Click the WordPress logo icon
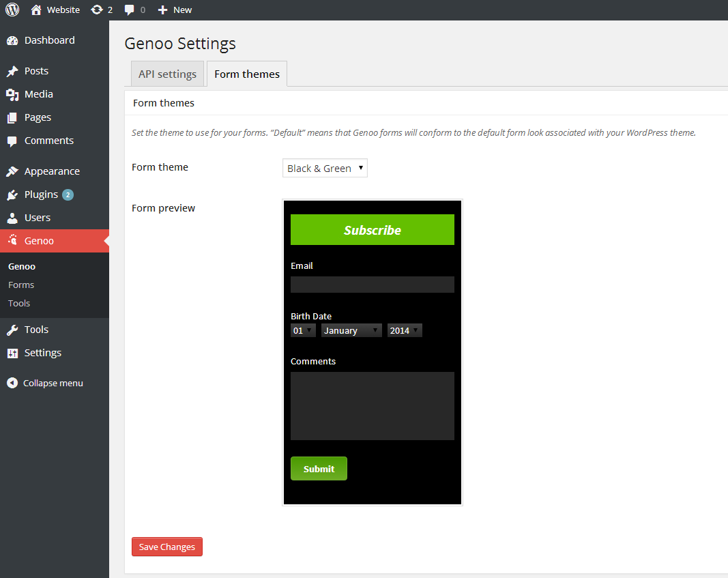This screenshot has width=728, height=578. tap(12, 10)
